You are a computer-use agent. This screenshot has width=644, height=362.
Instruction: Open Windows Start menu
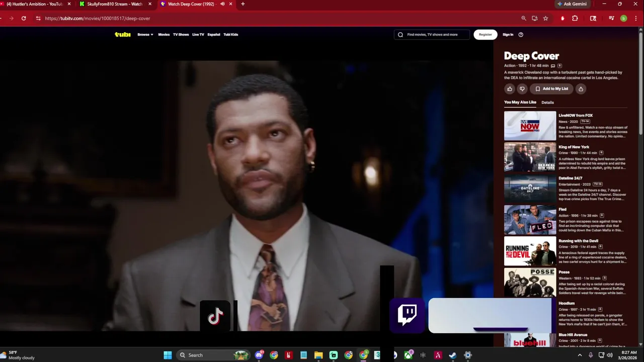[168, 355]
